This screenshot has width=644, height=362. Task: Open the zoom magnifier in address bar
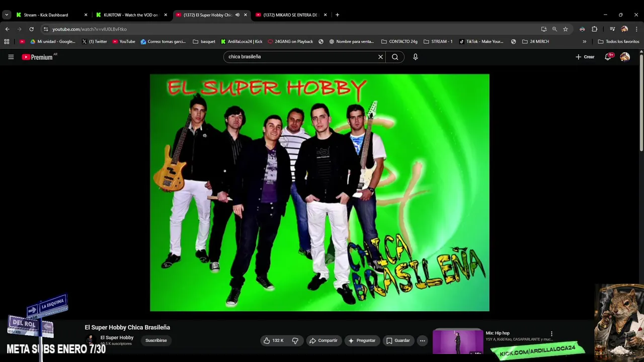click(x=554, y=29)
